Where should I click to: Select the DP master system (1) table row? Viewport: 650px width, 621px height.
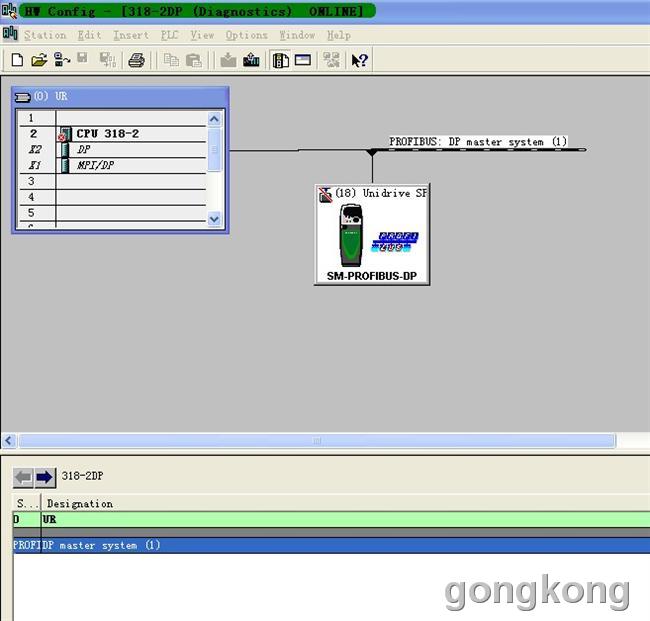331,545
